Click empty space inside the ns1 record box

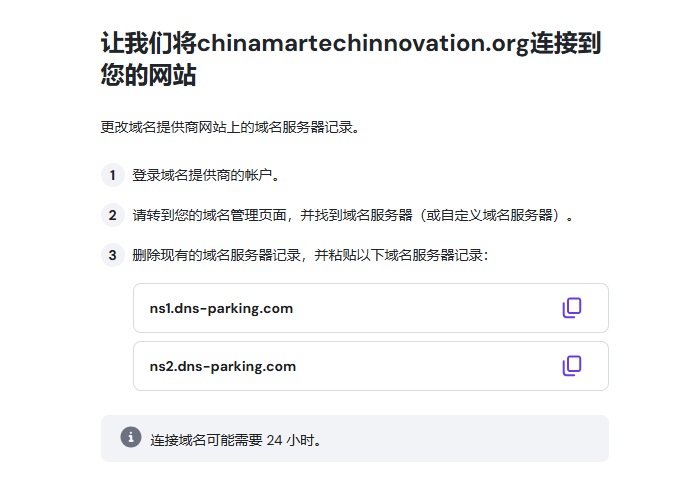[420, 308]
